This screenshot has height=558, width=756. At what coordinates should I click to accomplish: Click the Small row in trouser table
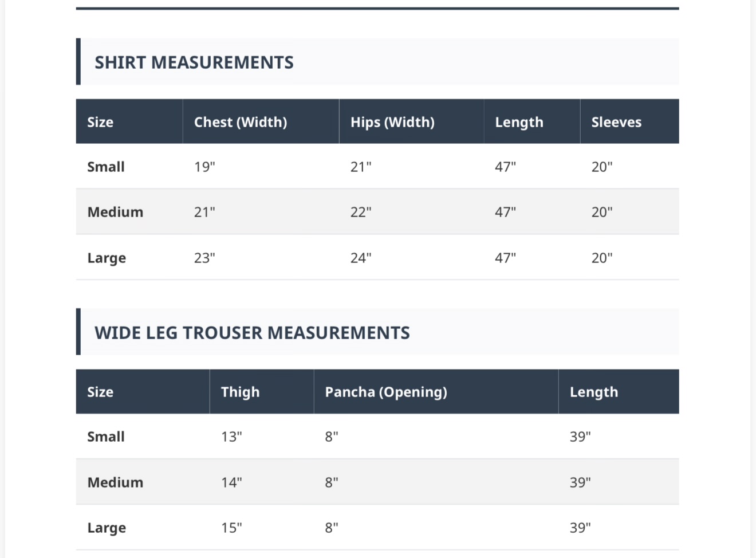click(377, 436)
